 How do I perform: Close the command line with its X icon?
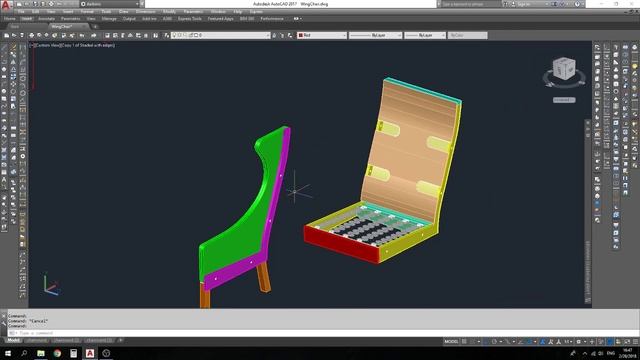click(4, 315)
